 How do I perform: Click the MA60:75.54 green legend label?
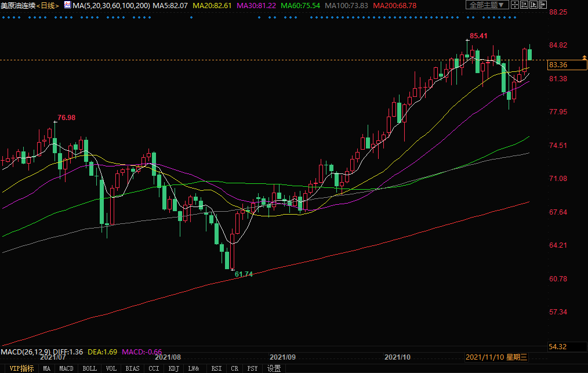click(300, 5)
